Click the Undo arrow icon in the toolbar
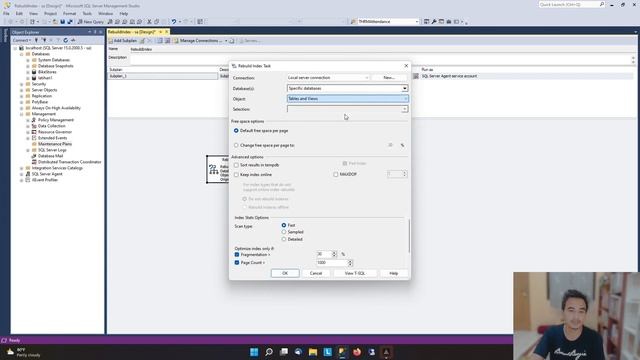This screenshot has height=360, width=640. [174, 22]
